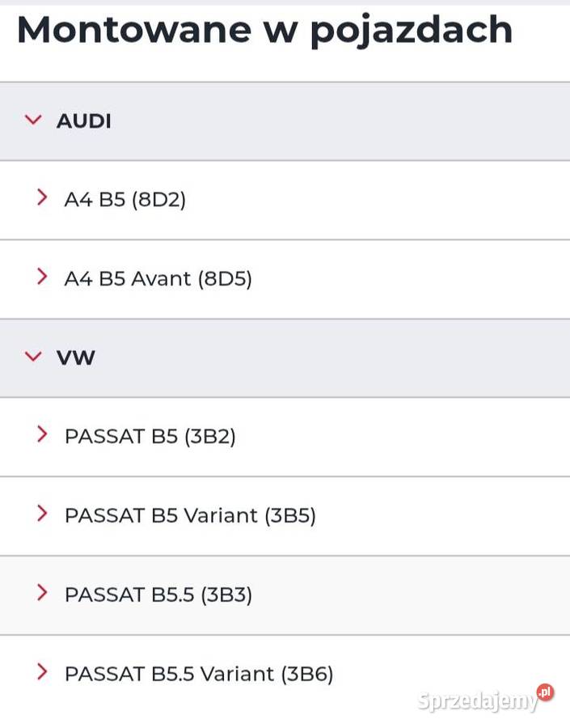Select the PASSAT B5.5 Variant (3B6) text
This screenshot has height=728, width=570.
199,674
